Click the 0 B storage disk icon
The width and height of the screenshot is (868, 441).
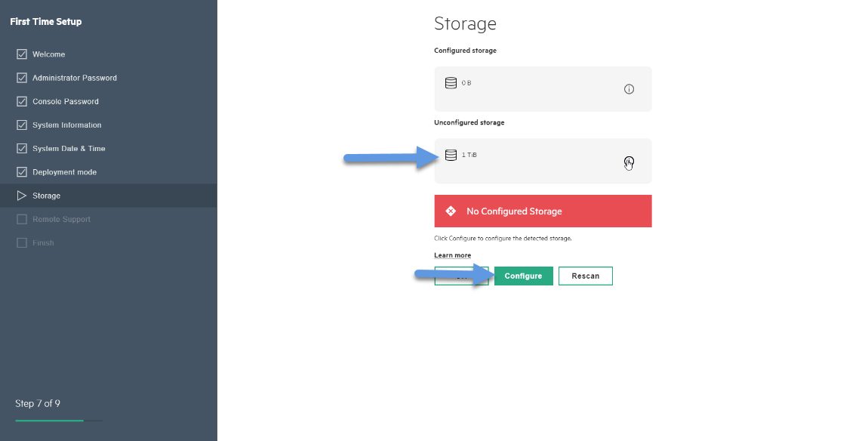tap(451, 83)
